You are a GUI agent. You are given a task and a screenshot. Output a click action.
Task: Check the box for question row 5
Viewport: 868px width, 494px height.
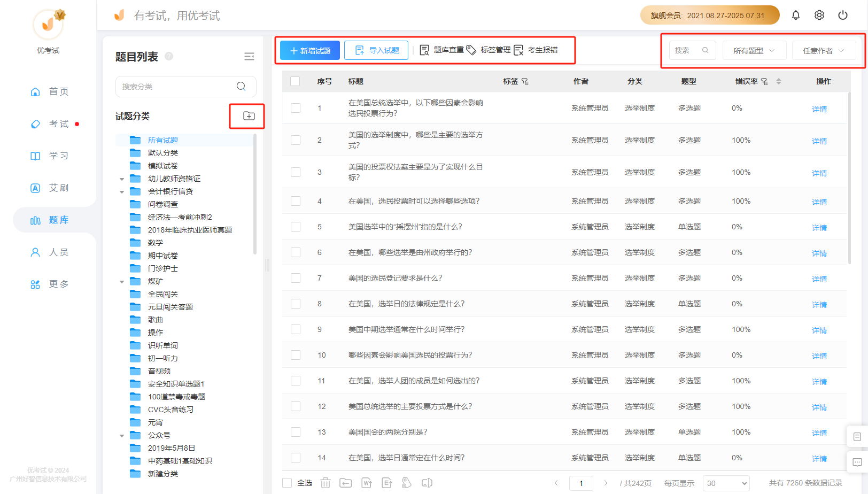tap(296, 227)
